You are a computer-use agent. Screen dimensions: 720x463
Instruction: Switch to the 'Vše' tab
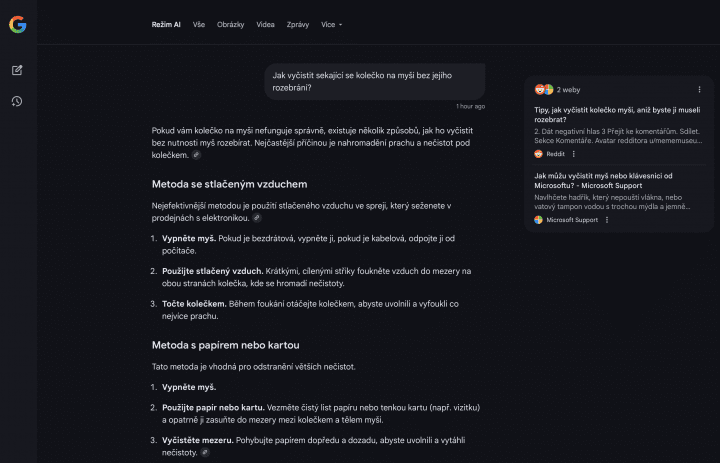[x=199, y=24]
